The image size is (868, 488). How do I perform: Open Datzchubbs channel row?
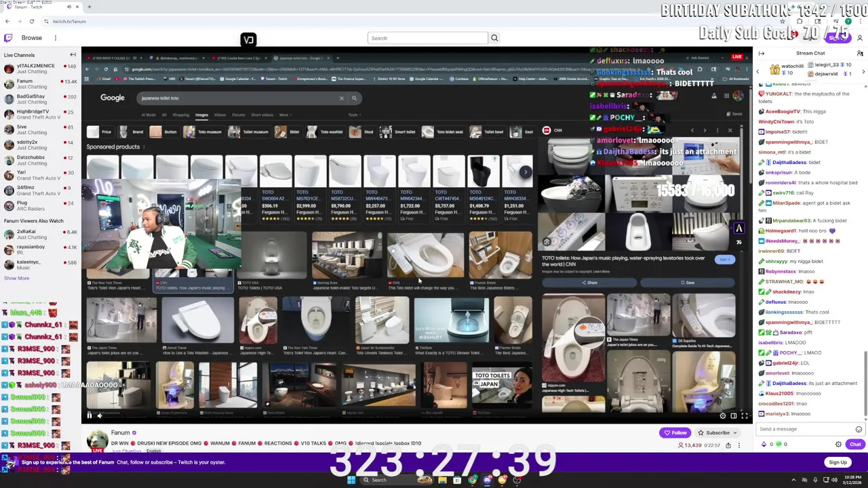click(x=39, y=160)
